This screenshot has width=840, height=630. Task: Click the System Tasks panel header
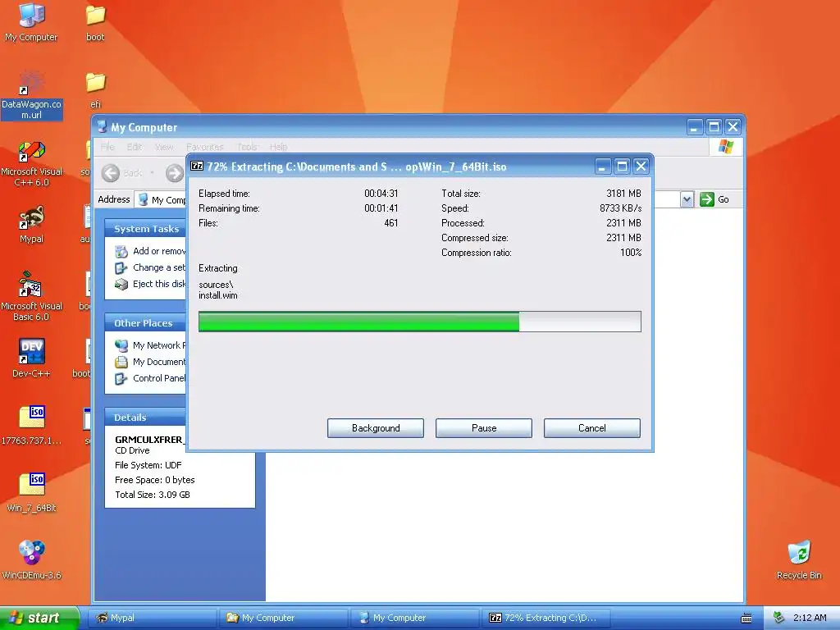coord(146,229)
